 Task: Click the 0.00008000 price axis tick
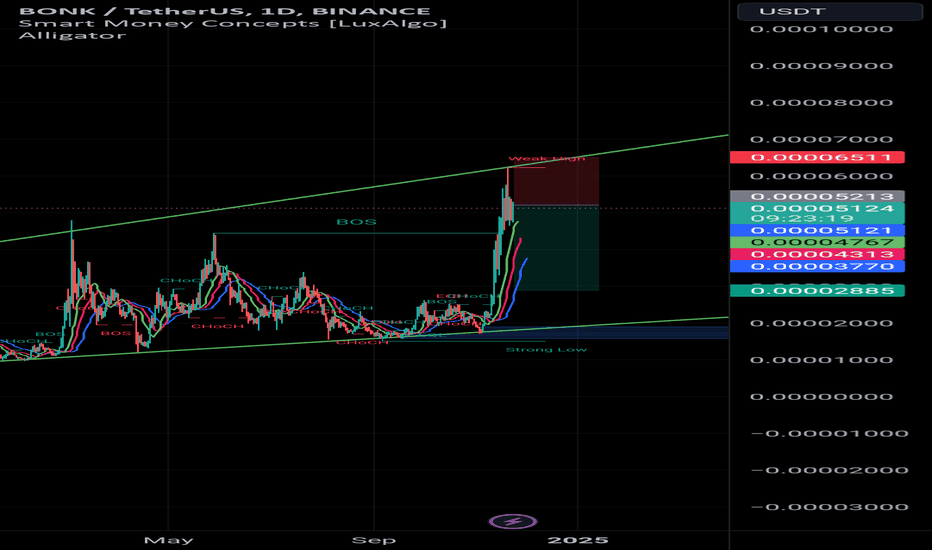tap(821, 103)
